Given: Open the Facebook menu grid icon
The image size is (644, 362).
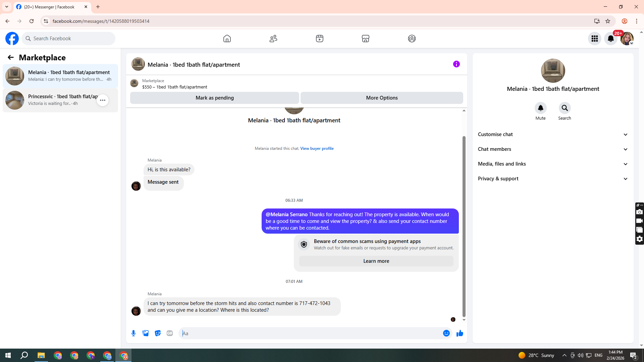Looking at the screenshot, I should click(x=594, y=39).
